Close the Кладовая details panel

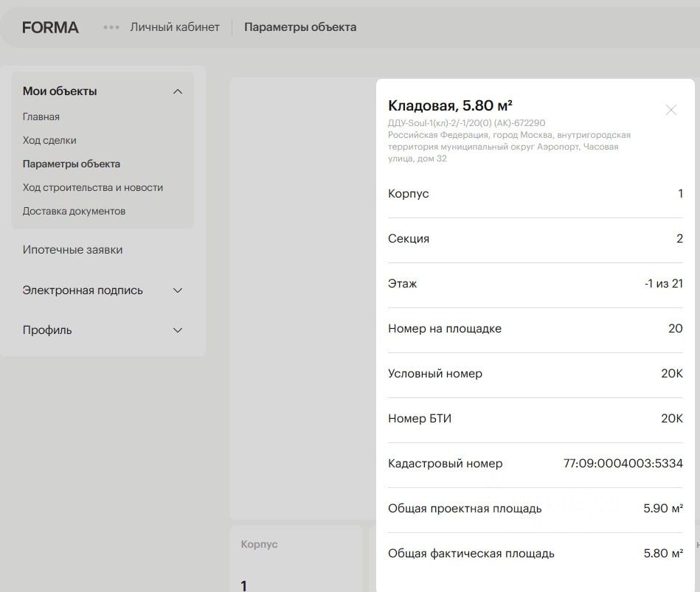click(x=670, y=110)
